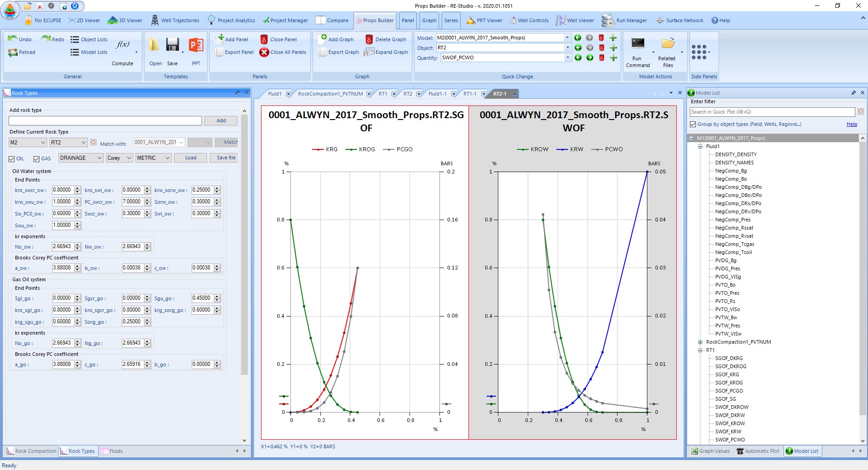This screenshot has height=470, width=868.
Task: Switch to the Fluids bottom tab
Action: click(112, 451)
